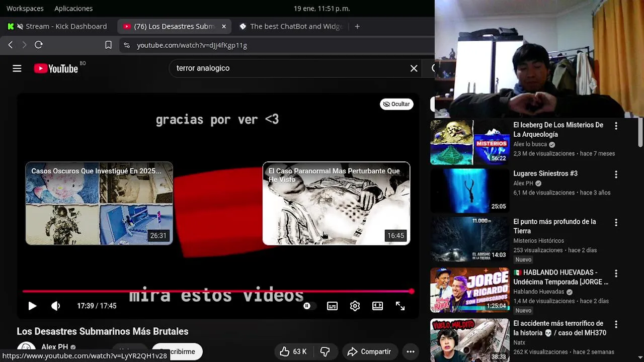Like the video showing 63 K

pos(293,351)
